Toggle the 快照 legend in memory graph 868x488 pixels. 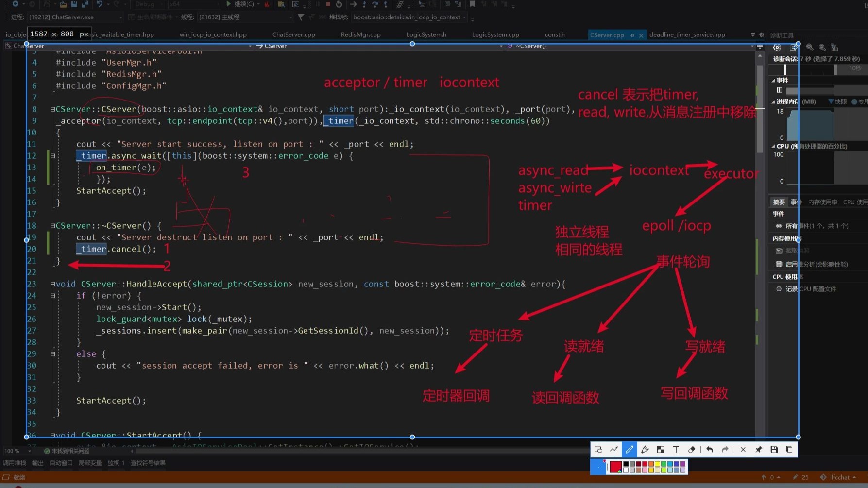[838, 101]
